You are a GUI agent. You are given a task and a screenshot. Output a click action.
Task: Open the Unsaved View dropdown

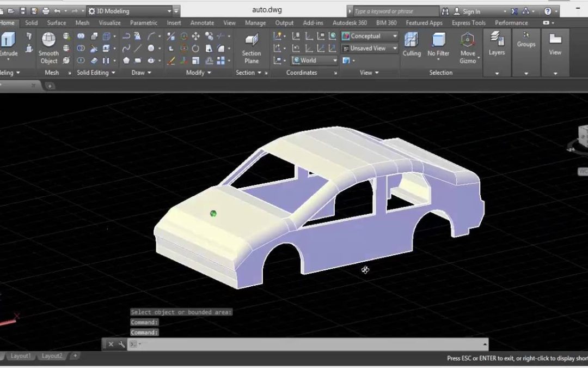tap(369, 48)
